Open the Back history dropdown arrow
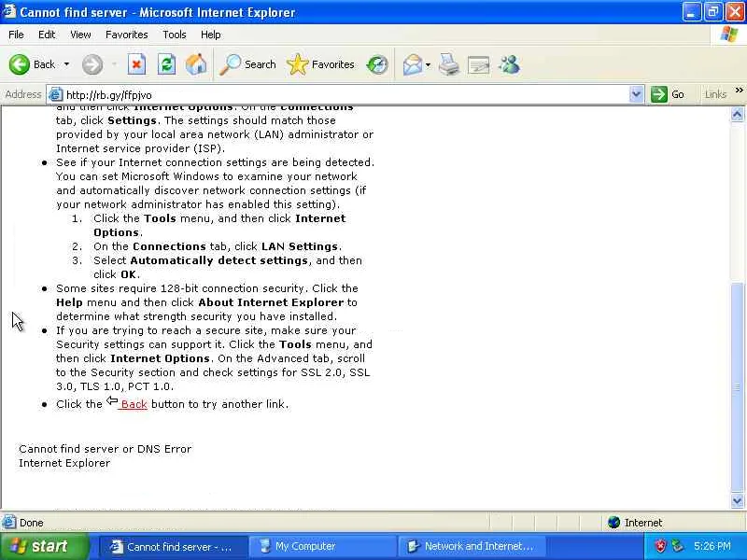Screen dimensions: 747x560 pos(66,64)
